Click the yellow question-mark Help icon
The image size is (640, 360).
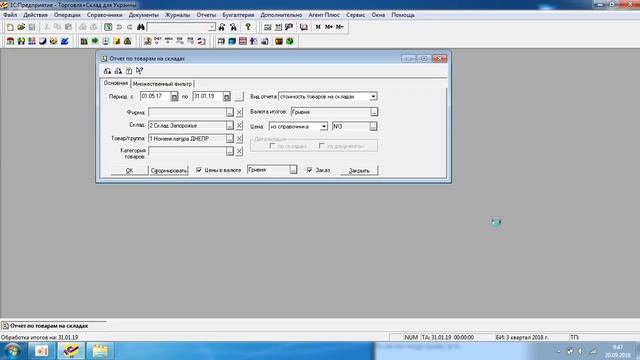[x=248, y=27]
